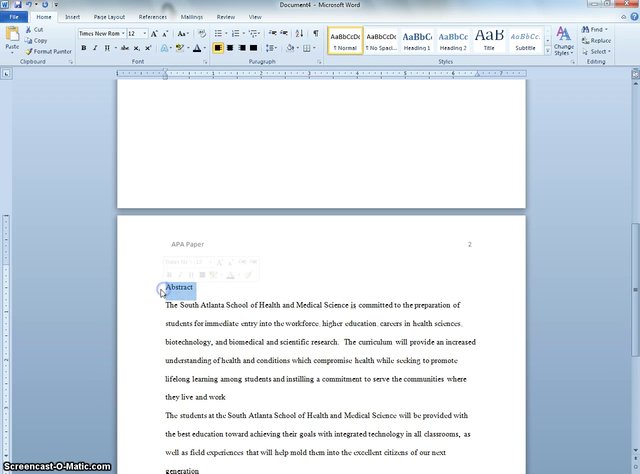The width and height of the screenshot is (640, 474).
Task: Toggle Italic formatting in the ribbon
Action: pos(95,48)
